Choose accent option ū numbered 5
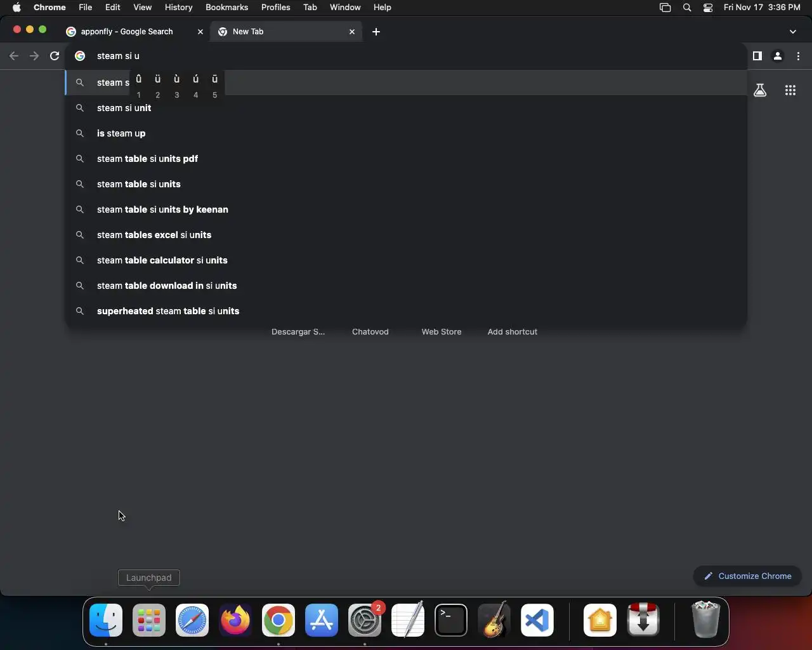812x650 pixels. pos(214,86)
